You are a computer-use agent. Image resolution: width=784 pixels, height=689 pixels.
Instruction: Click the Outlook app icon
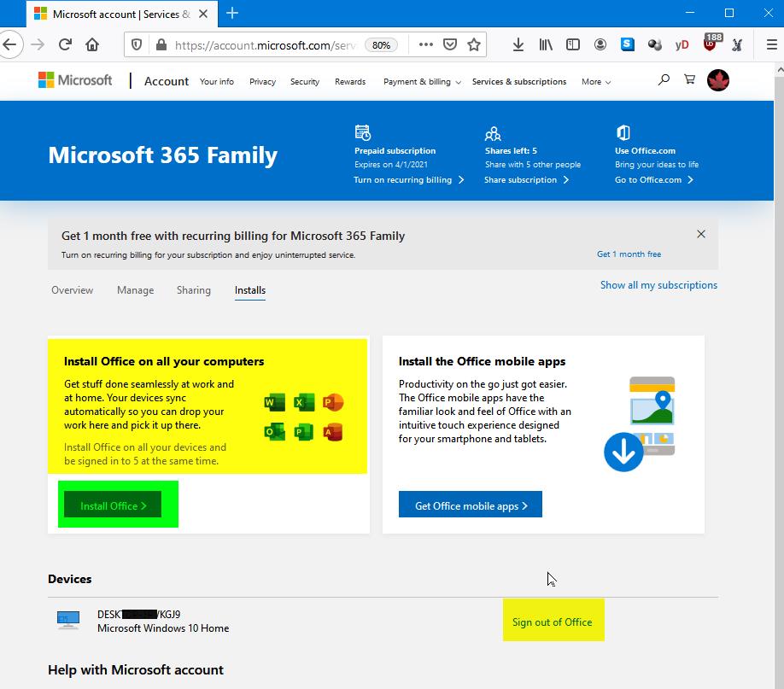pos(274,431)
